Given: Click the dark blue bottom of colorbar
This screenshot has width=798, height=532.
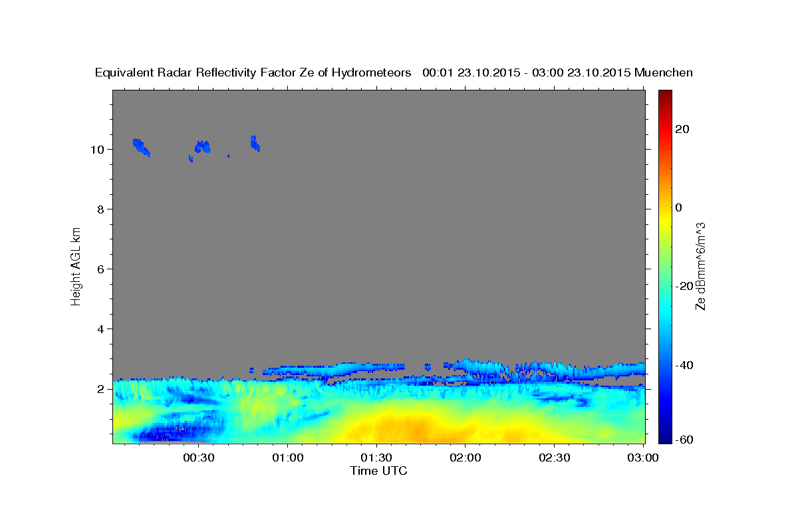Looking at the screenshot, I should [x=665, y=436].
